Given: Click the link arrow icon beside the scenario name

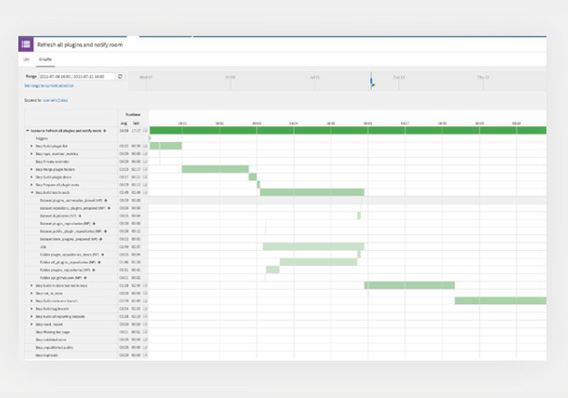Looking at the screenshot, I should [105, 130].
